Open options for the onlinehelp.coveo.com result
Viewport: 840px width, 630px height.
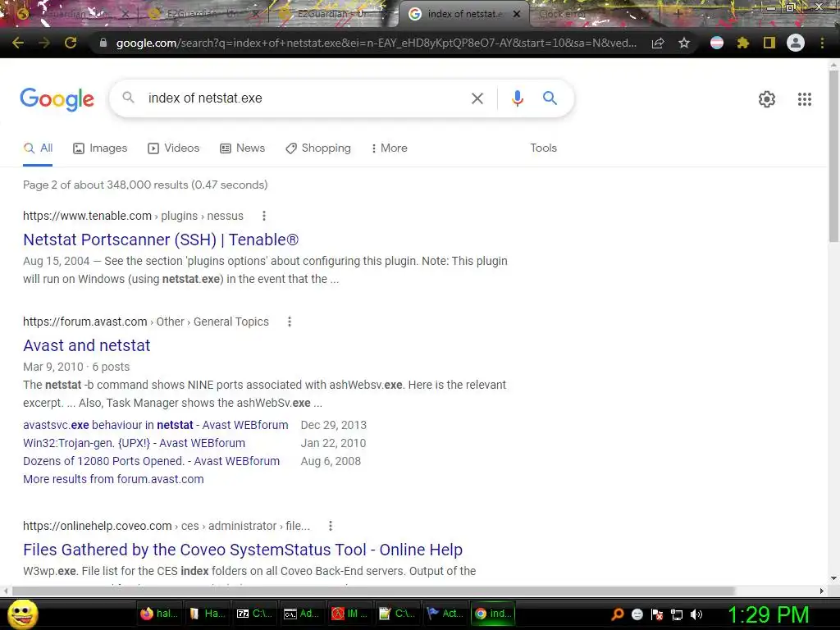pyautogui.click(x=331, y=526)
